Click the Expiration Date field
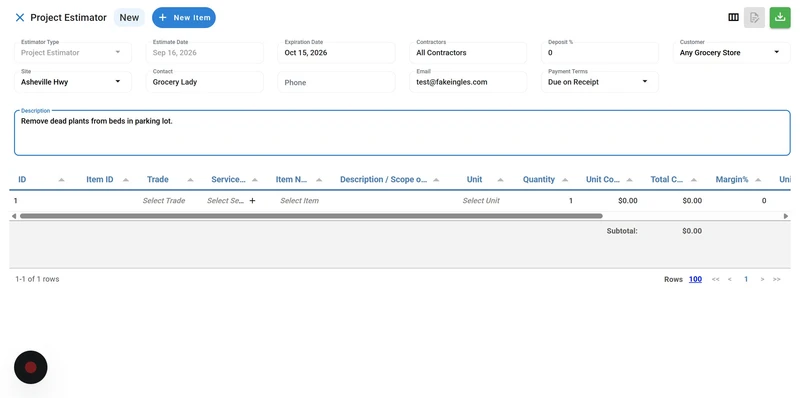This screenshot has height=398, width=800. click(336, 53)
